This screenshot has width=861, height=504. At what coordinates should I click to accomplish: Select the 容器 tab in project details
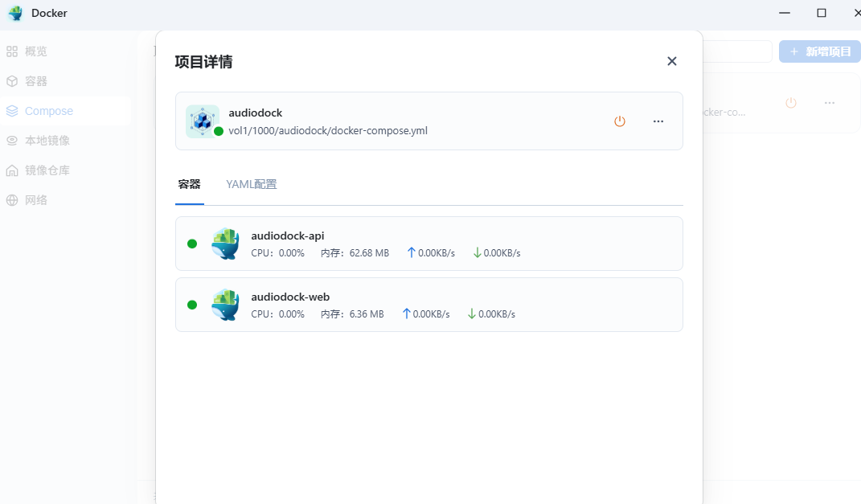pyautogui.click(x=190, y=184)
